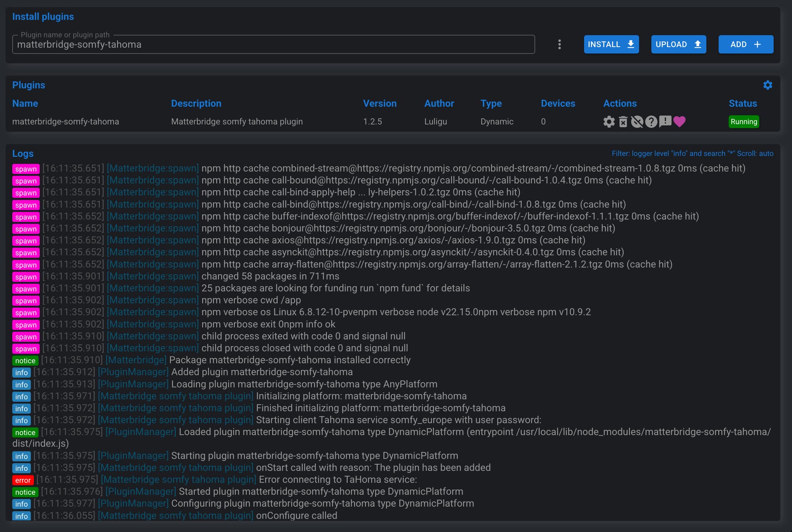The image size is (792, 532).
Task: Click the green Running status badge
Action: [x=743, y=122]
